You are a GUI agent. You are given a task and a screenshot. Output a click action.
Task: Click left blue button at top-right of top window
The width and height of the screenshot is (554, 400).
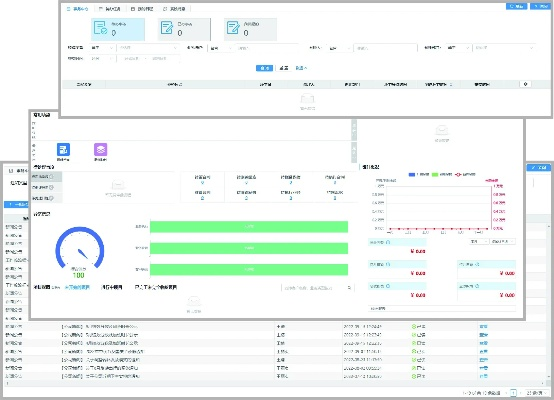click(517, 6)
